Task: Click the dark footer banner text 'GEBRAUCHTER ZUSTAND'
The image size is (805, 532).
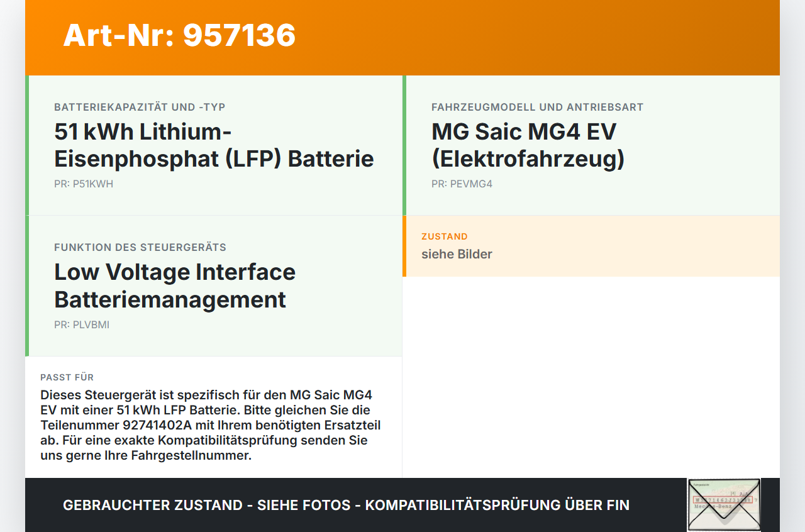Action: [x=153, y=505]
